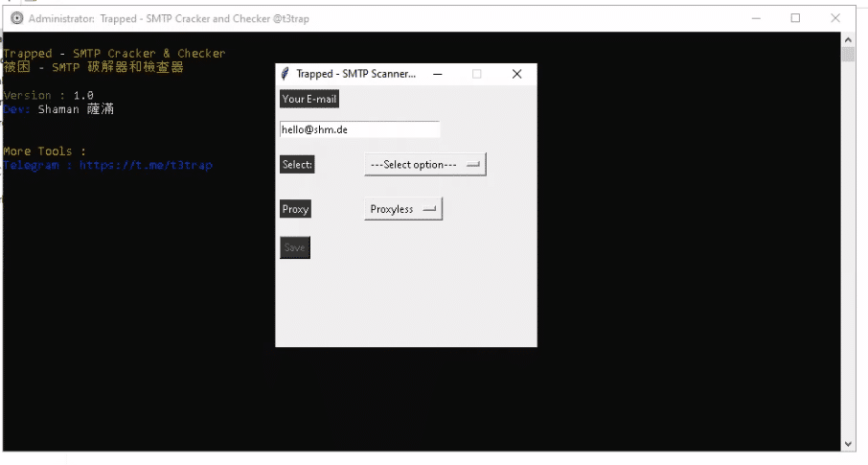
Task: Open the Proxyless dropdown
Action: point(403,209)
